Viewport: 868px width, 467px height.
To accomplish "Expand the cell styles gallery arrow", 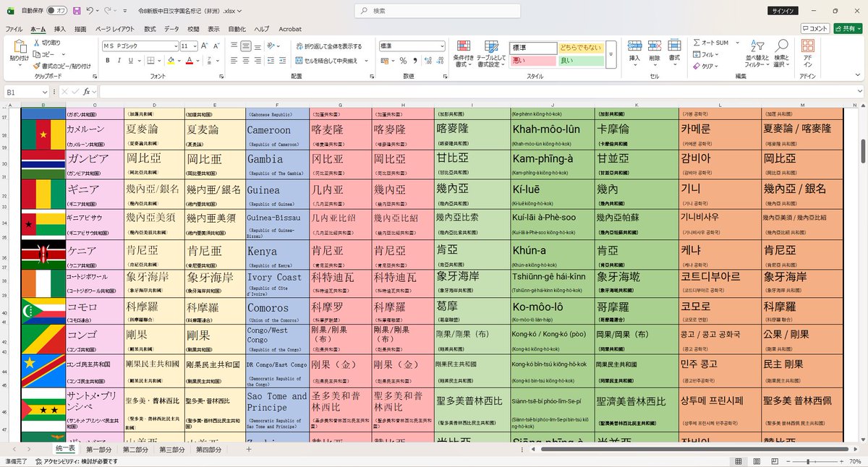I will pyautogui.click(x=610, y=54).
